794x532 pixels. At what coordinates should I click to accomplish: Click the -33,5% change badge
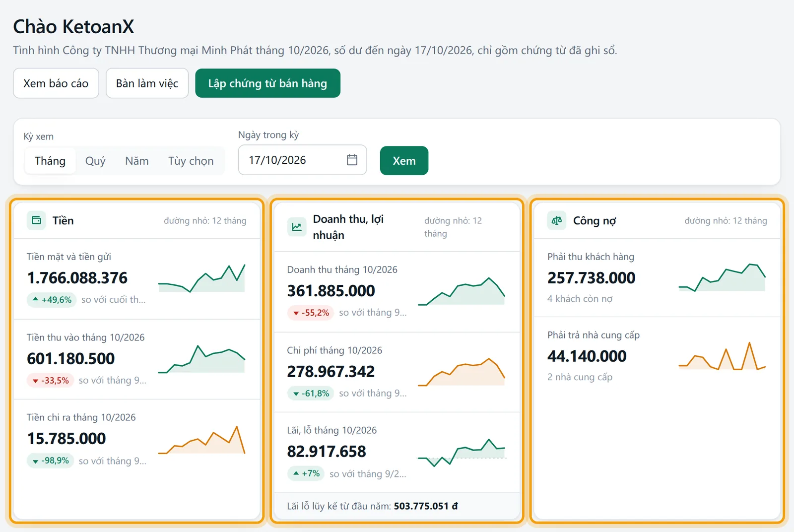(50, 381)
